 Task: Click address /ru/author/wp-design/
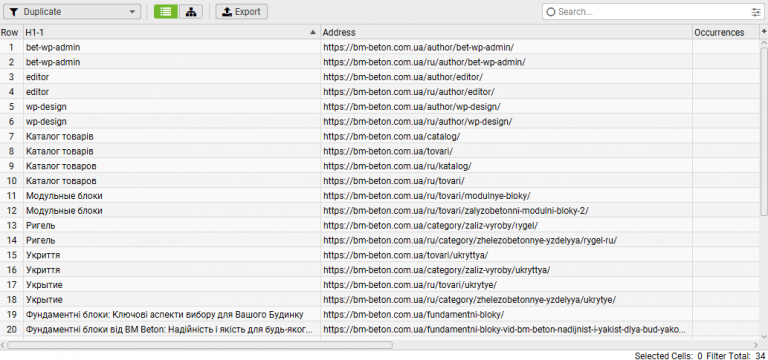click(506, 121)
